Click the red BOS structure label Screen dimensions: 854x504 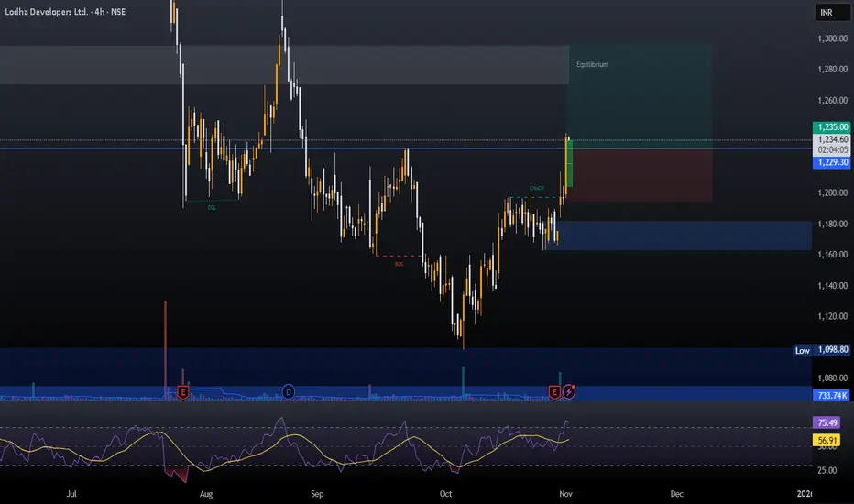400,264
